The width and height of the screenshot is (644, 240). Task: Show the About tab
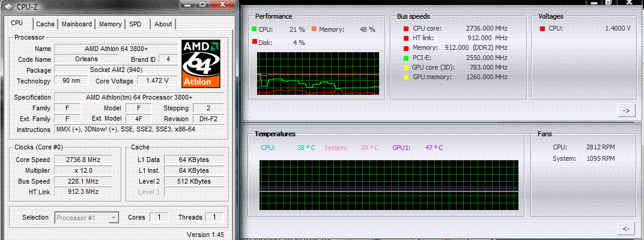[x=163, y=24]
